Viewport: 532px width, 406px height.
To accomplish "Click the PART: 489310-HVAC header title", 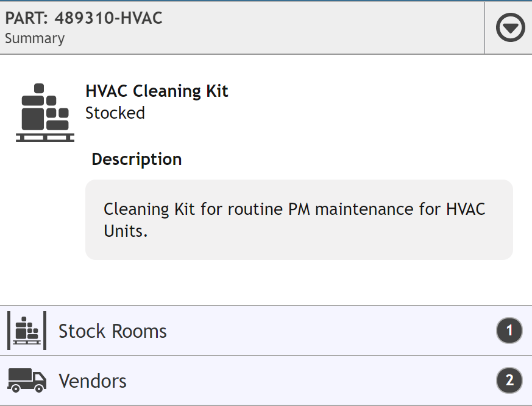I will [84, 18].
